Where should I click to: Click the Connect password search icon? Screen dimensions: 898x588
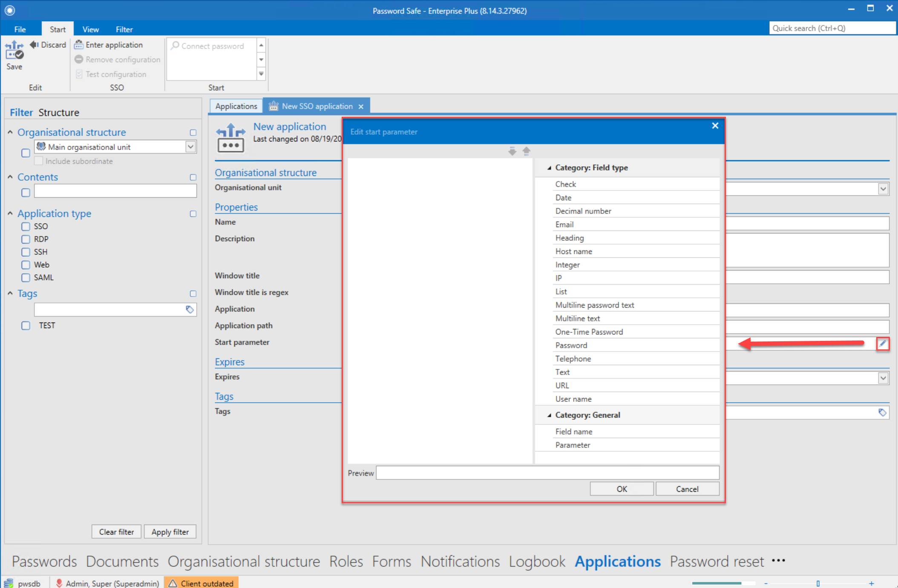click(175, 46)
